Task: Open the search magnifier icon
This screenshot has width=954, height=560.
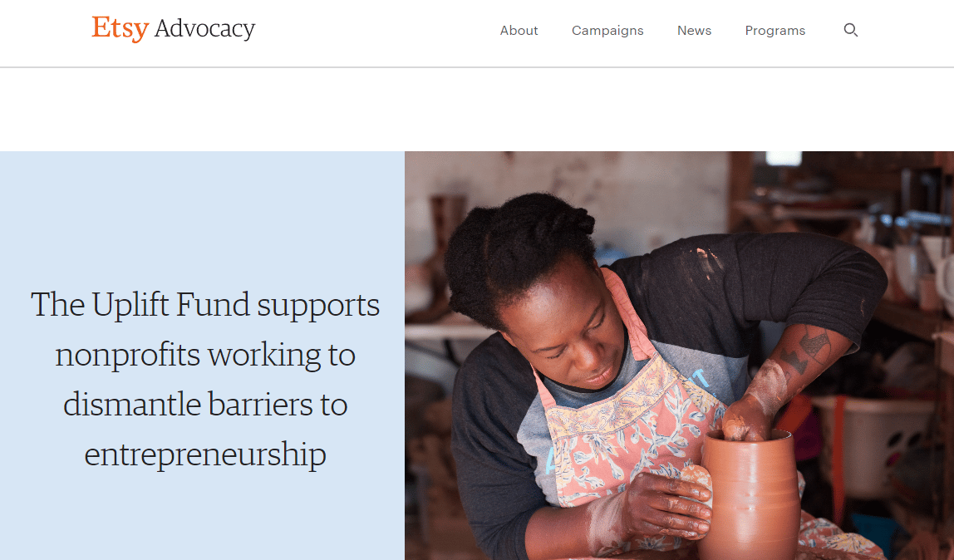Action: [851, 30]
